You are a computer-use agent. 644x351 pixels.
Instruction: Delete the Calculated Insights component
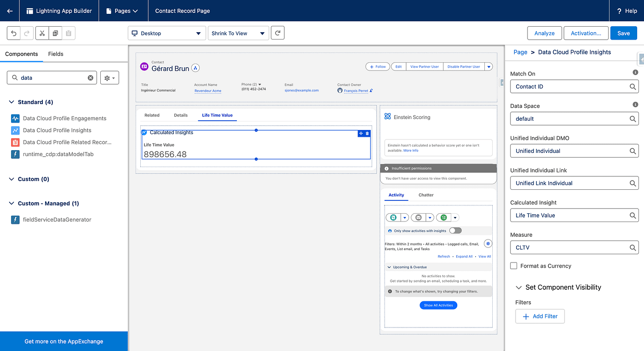click(x=367, y=134)
